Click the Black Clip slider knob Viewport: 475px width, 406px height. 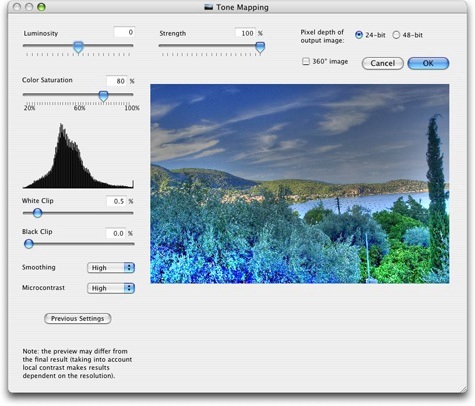tap(29, 244)
